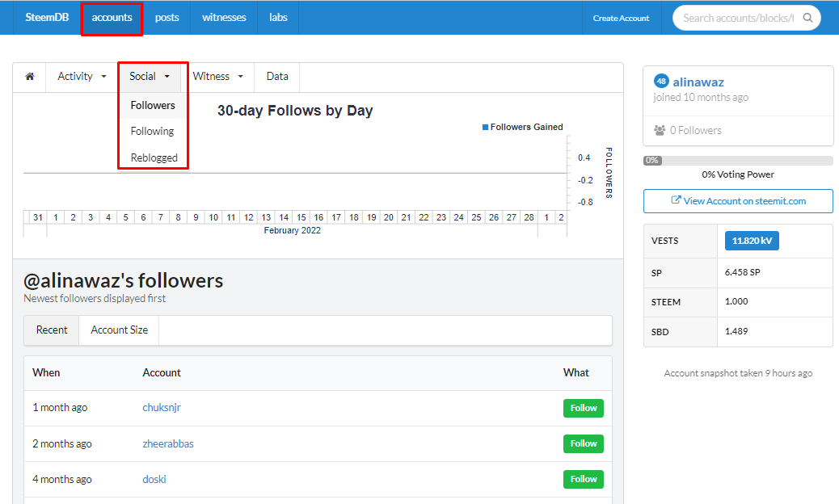Click the '2 months ago' cell

(x=62, y=443)
